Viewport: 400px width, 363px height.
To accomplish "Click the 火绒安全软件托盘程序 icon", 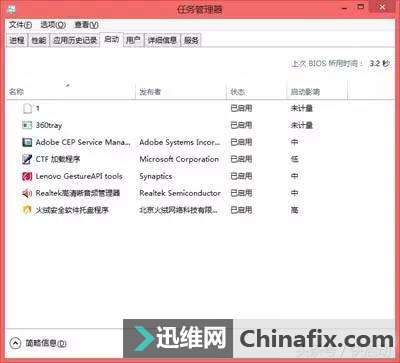I will (27, 210).
